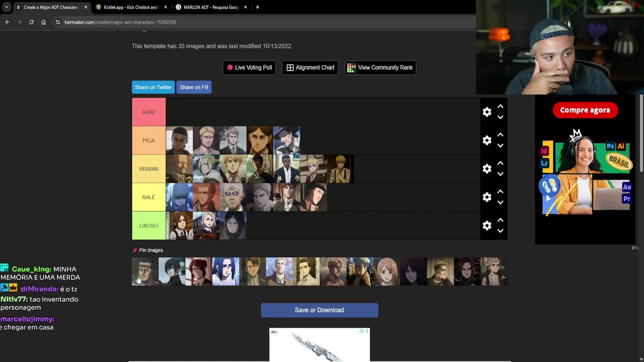Move RALÉ tier row down
The height and width of the screenshot is (362, 644).
click(x=500, y=203)
